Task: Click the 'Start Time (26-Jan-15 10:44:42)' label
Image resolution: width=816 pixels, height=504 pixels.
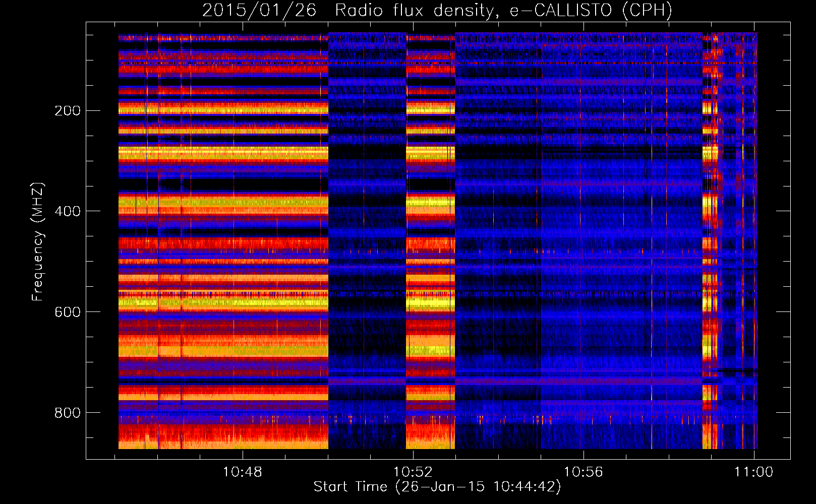Action: pyautogui.click(x=437, y=486)
